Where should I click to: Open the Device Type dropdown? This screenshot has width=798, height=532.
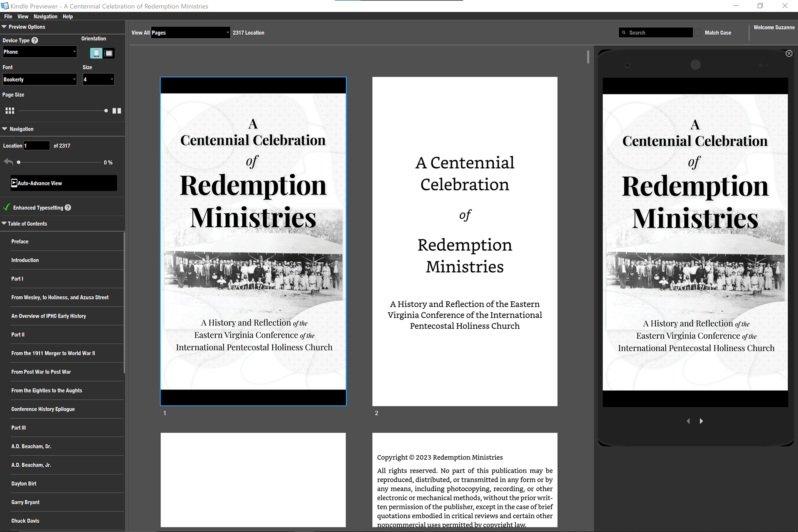coord(39,52)
